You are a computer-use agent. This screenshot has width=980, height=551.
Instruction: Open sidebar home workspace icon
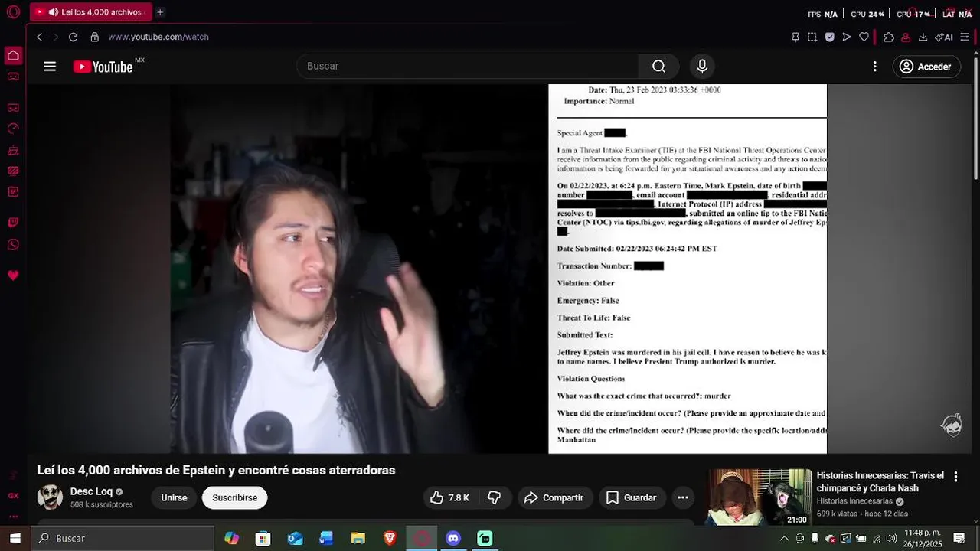(x=13, y=55)
